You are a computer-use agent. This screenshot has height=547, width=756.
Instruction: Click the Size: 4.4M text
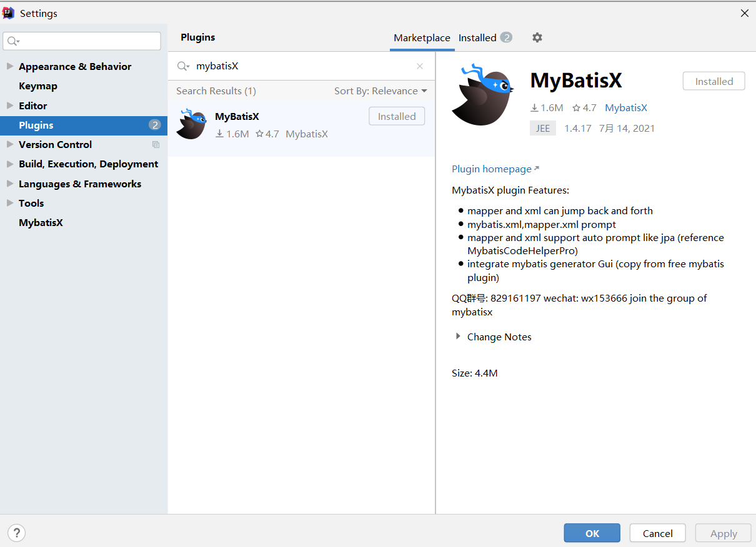pyautogui.click(x=475, y=373)
